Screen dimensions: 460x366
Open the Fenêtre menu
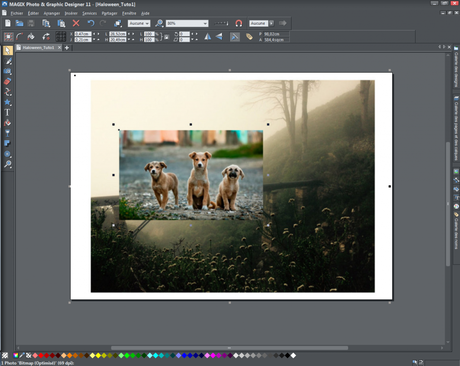(129, 13)
